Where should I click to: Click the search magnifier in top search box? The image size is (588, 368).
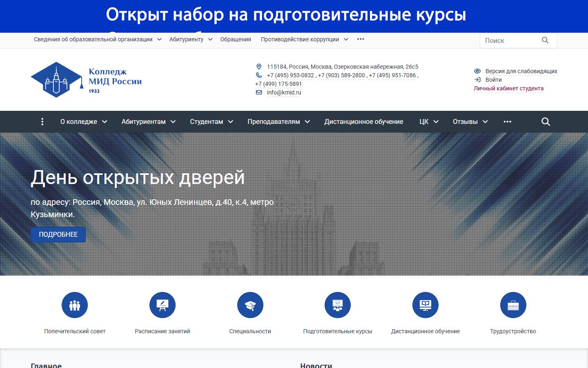tap(545, 40)
